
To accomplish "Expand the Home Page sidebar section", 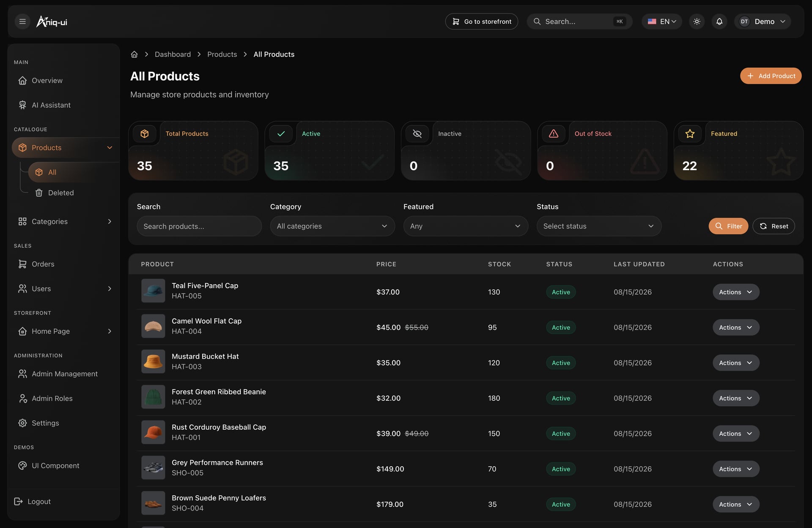I will click(110, 331).
